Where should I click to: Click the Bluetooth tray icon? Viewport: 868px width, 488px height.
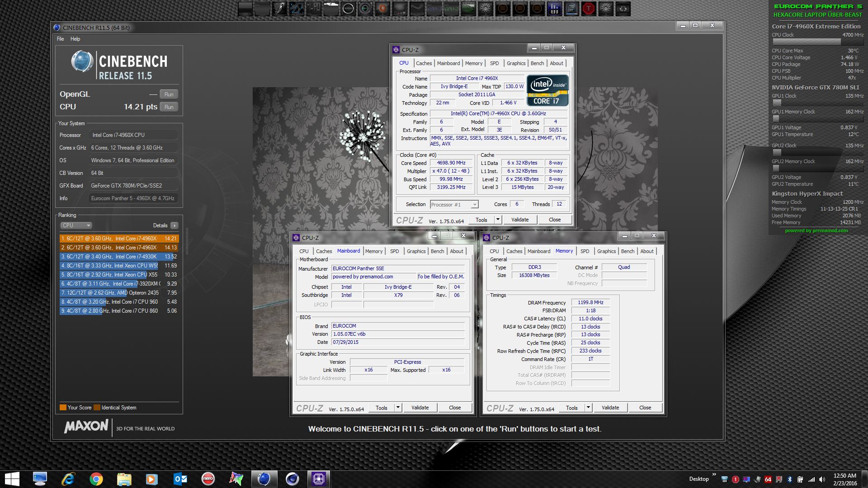(x=789, y=479)
